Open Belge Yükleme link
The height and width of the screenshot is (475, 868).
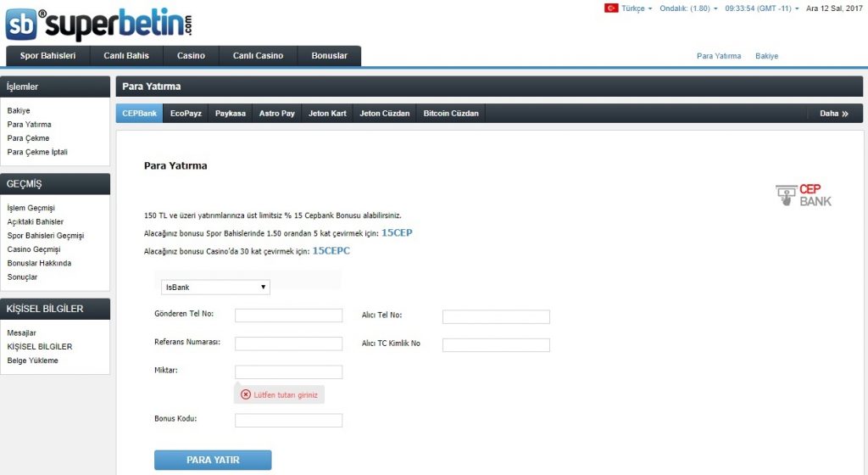[32, 360]
